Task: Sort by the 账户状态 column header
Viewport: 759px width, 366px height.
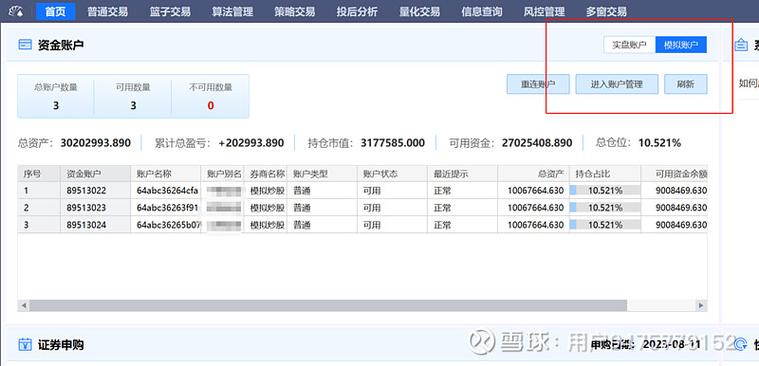Action: click(x=392, y=173)
